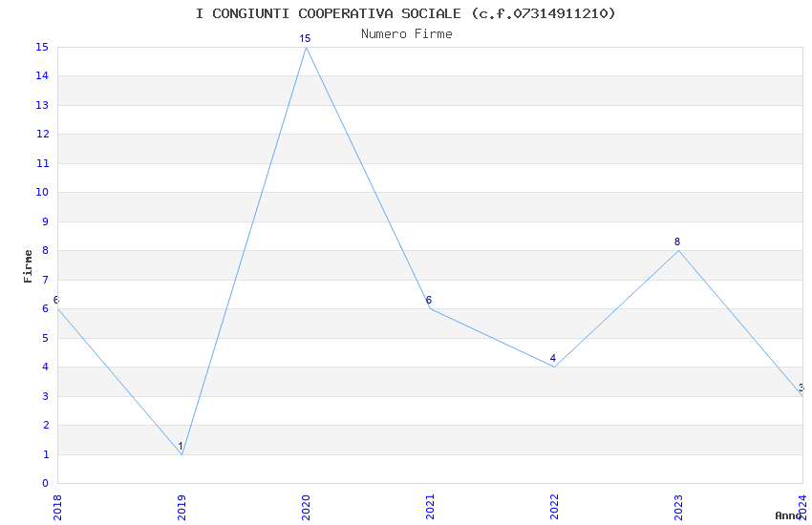Click the data label 6 above 2021
This screenshot has height=525, width=812.
(428, 300)
